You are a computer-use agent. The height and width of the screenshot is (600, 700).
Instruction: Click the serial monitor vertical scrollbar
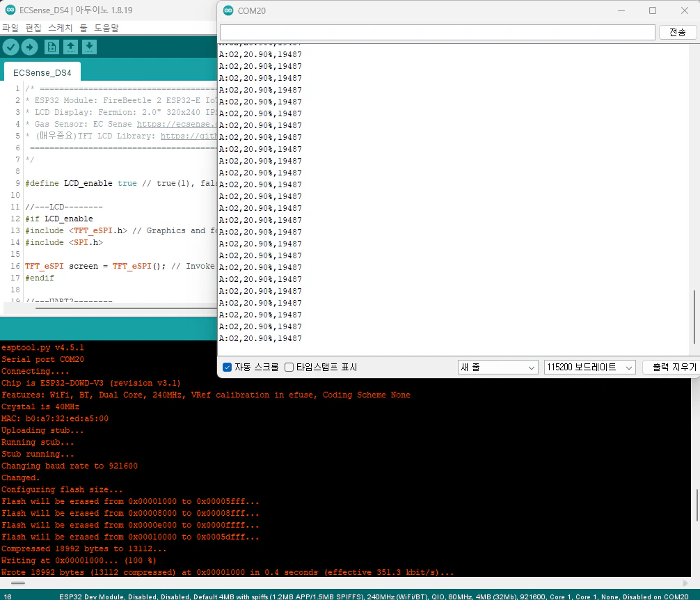coord(694,317)
